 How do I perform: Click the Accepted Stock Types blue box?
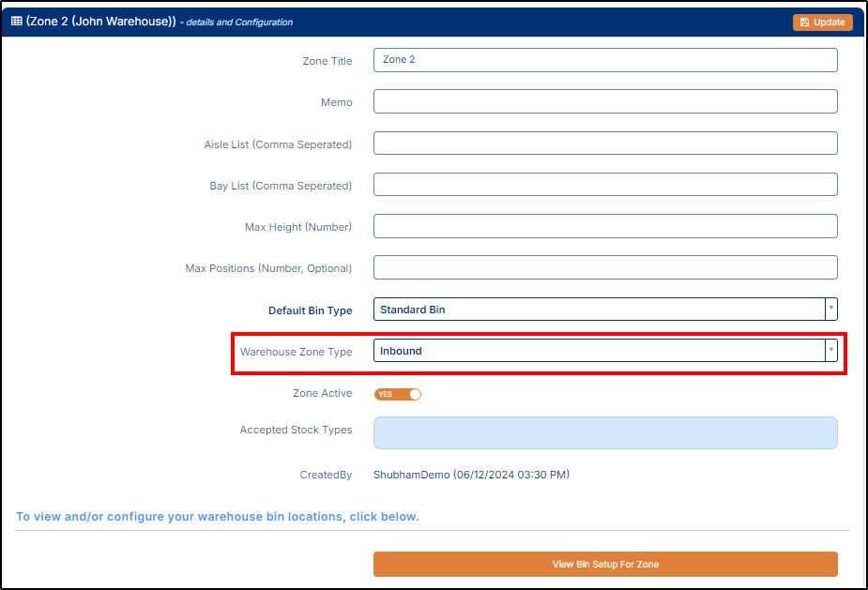(605, 432)
